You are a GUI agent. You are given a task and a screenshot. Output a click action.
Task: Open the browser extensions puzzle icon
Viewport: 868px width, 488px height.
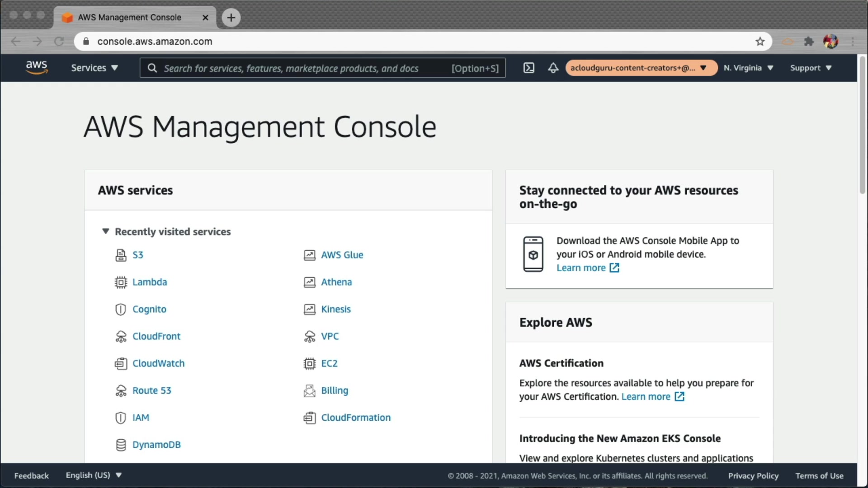(809, 42)
